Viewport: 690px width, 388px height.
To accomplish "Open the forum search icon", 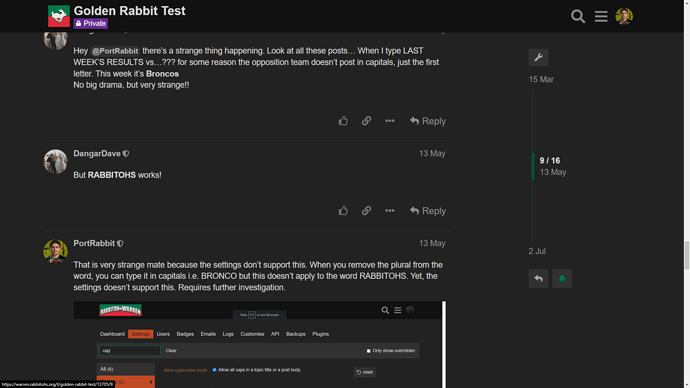I will coord(578,16).
